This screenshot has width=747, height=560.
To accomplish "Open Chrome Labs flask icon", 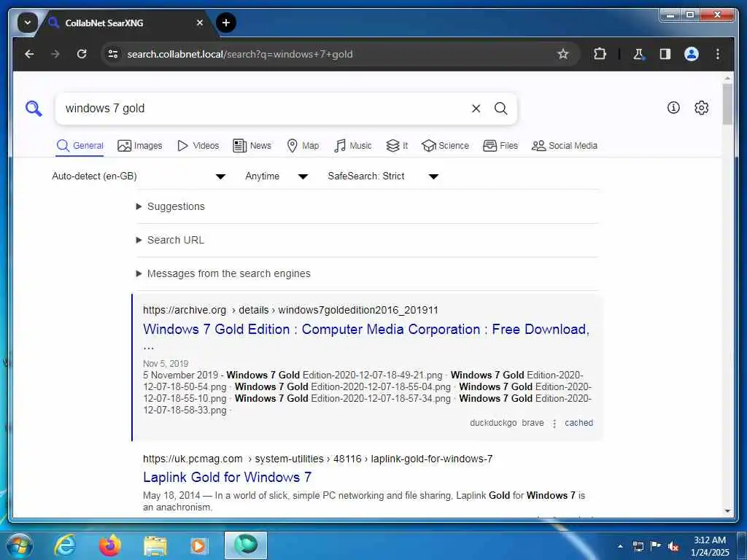I will (638, 54).
